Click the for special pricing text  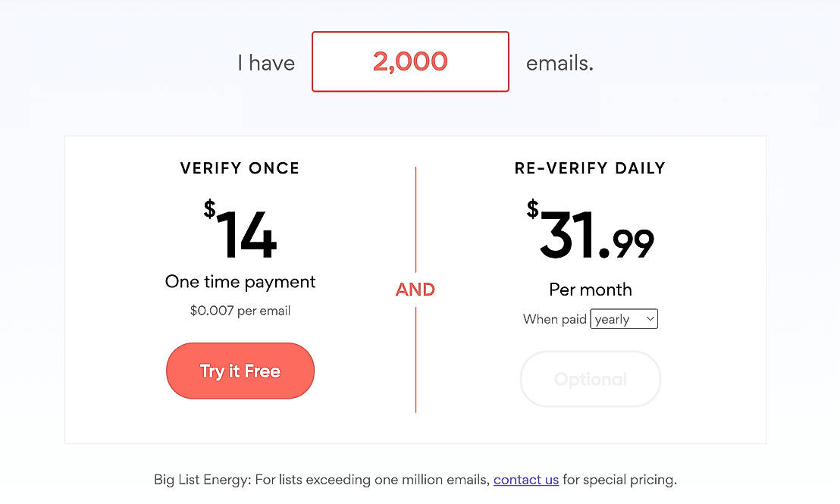coord(619,480)
